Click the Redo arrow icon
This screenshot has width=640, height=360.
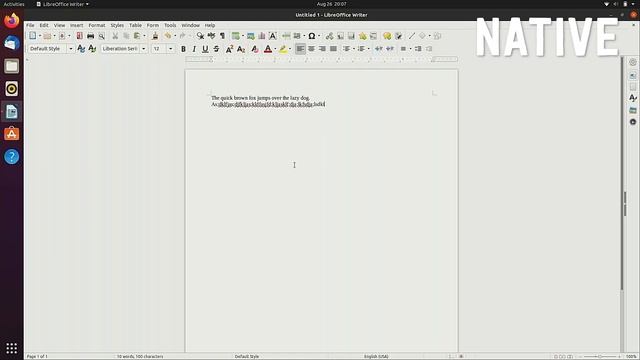click(x=182, y=36)
